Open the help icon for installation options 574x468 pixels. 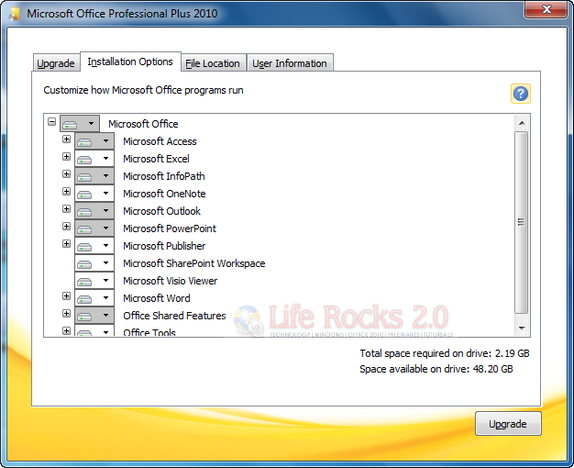coord(520,94)
